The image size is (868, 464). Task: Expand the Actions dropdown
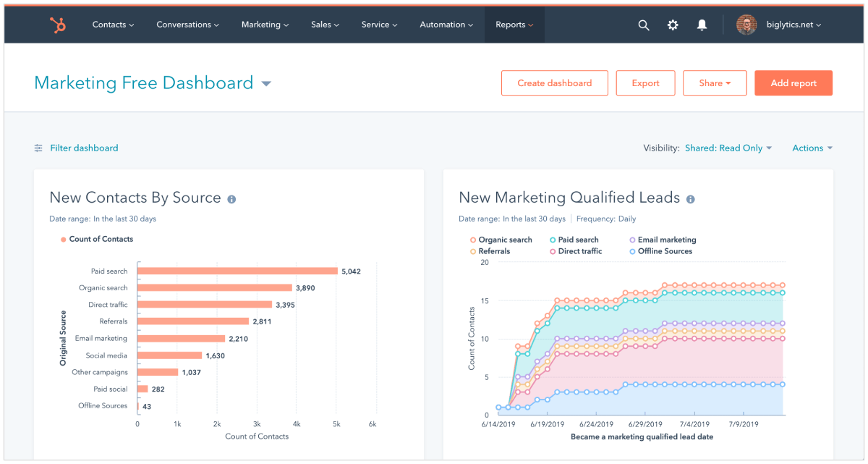(812, 148)
